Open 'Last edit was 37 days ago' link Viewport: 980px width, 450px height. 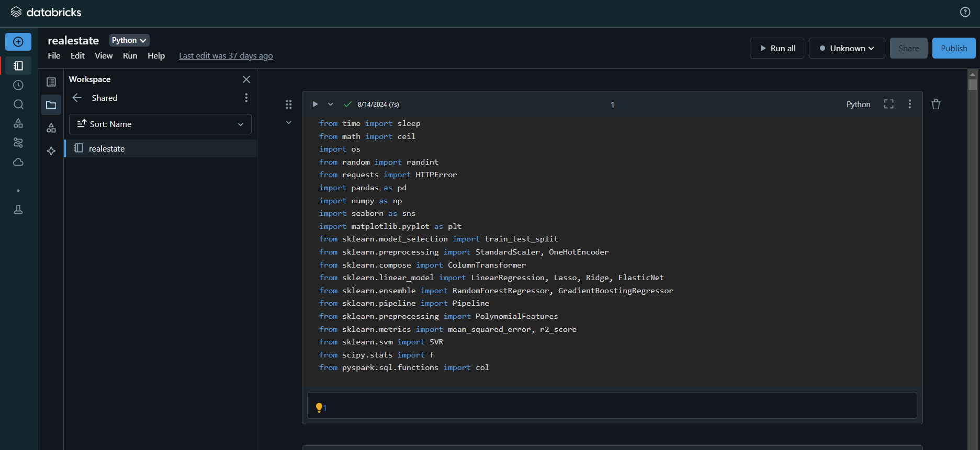click(226, 56)
